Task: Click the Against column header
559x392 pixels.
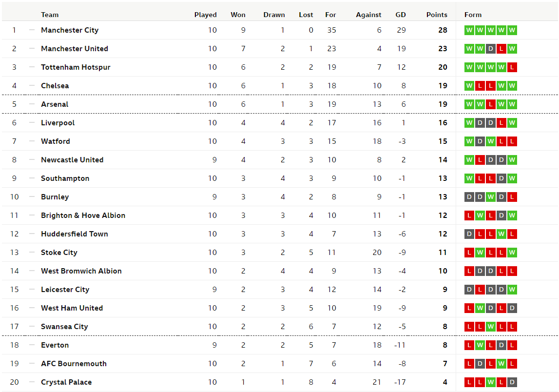Action: (368, 15)
